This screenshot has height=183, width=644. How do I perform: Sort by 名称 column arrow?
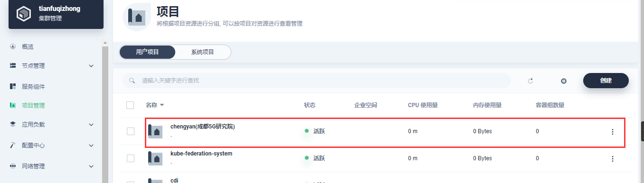(x=162, y=105)
